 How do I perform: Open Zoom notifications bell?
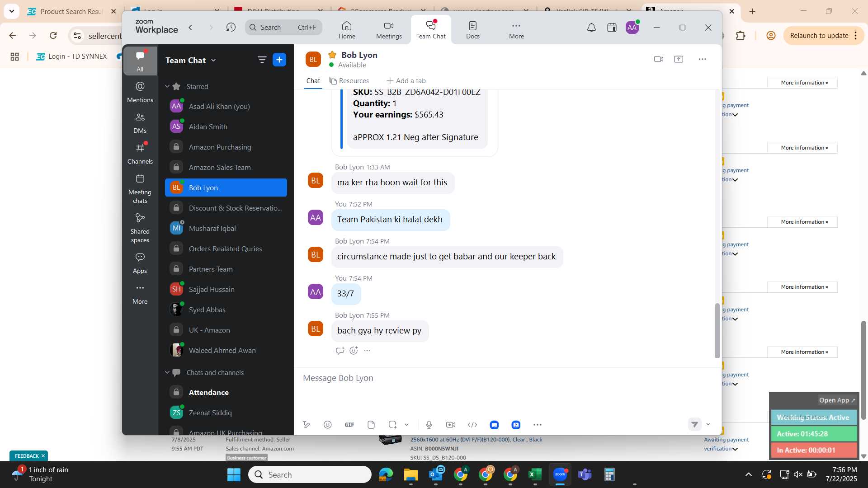[x=591, y=28]
